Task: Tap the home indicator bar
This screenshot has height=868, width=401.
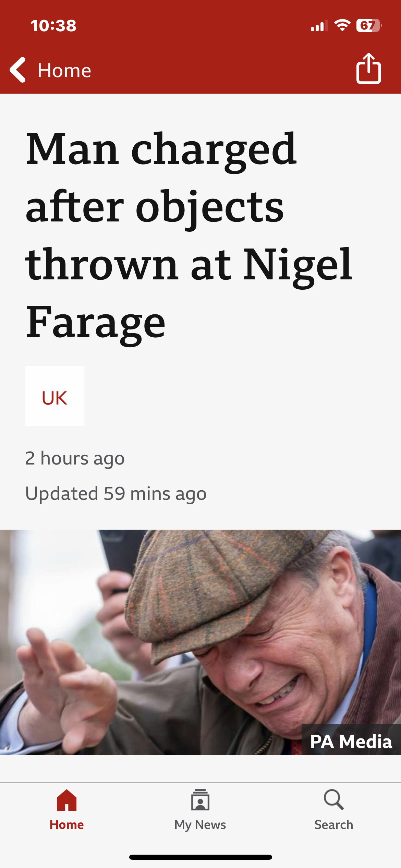Action: [x=200, y=857]
